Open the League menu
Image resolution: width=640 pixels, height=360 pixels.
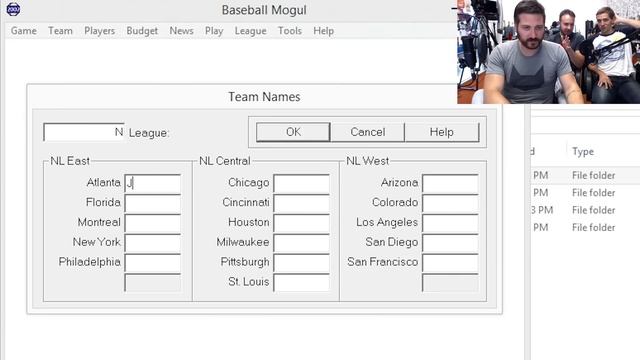point(251,31)
